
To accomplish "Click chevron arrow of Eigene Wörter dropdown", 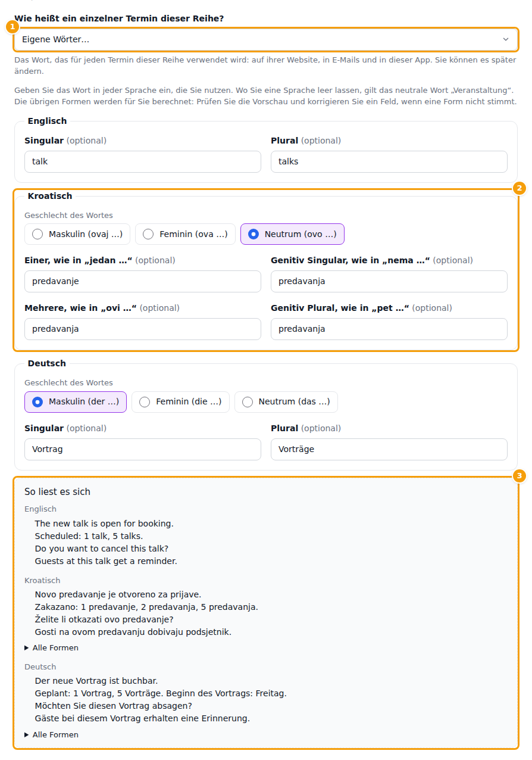I will point(506,39).
